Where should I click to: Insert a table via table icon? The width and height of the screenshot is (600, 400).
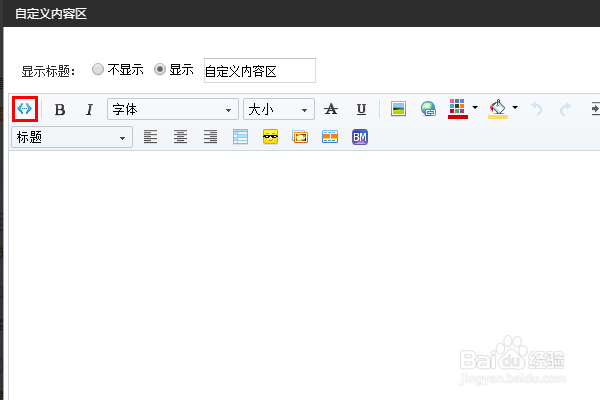(x=240, y=137)
